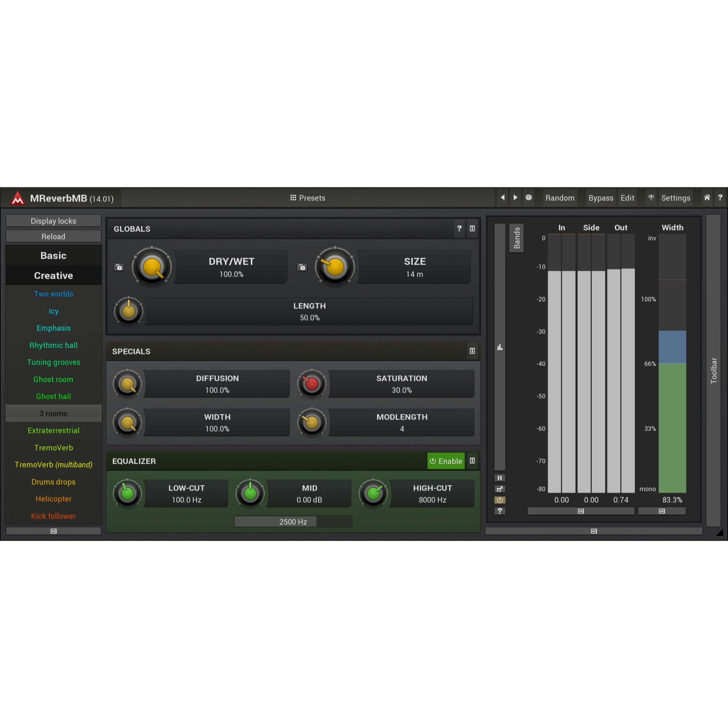
Task: Click the A-H comparison icon beside Settings
Action: (x=651, y=197)
